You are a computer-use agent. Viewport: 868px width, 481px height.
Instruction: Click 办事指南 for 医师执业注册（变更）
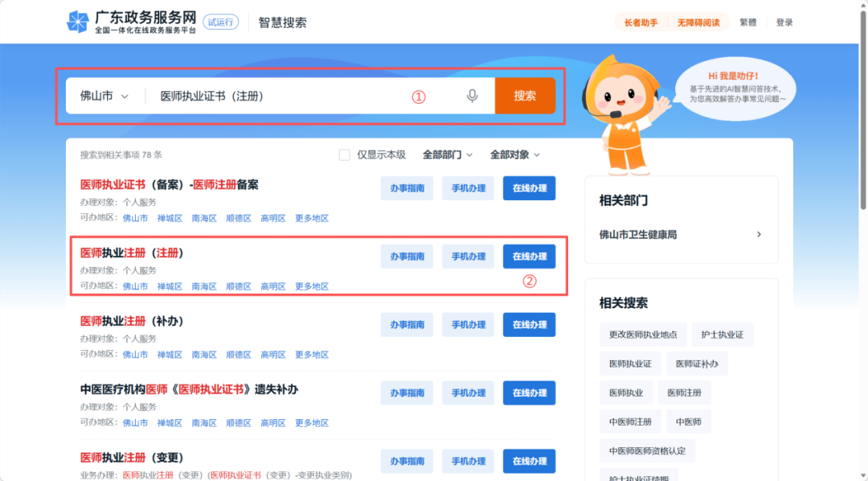click(407, 461)
